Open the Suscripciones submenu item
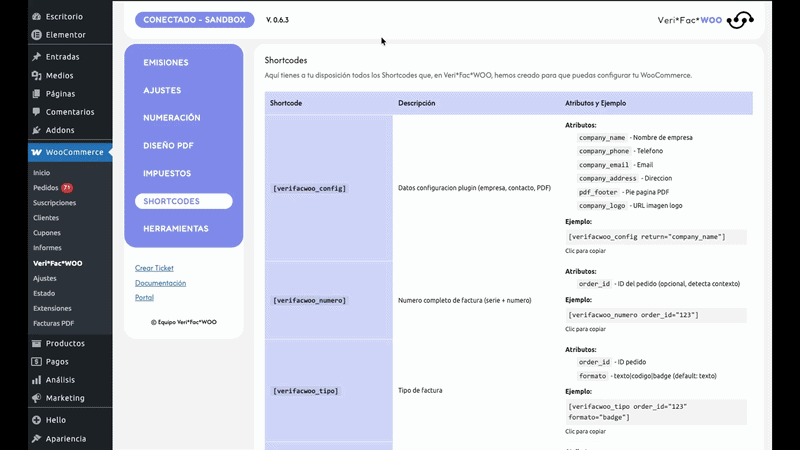The height and width of the screenshot is (450, 800). pyautogui.click(x=55, y=203)
